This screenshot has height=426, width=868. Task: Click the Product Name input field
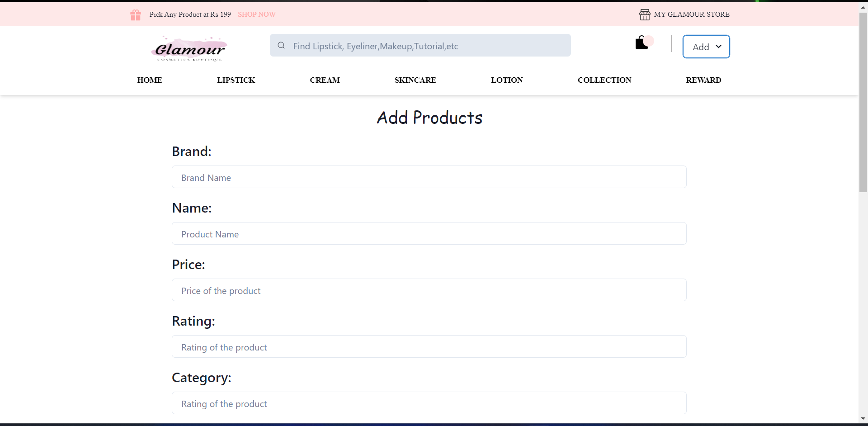[x=429, y=233]
